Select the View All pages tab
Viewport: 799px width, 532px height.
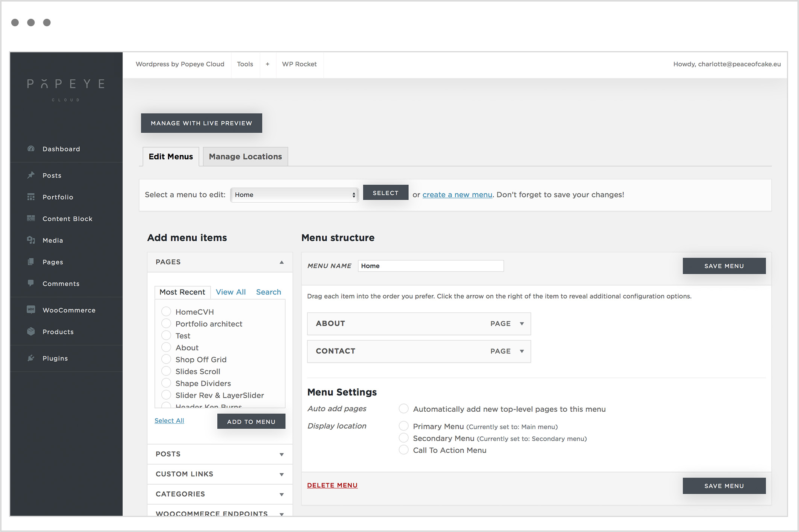230,292
